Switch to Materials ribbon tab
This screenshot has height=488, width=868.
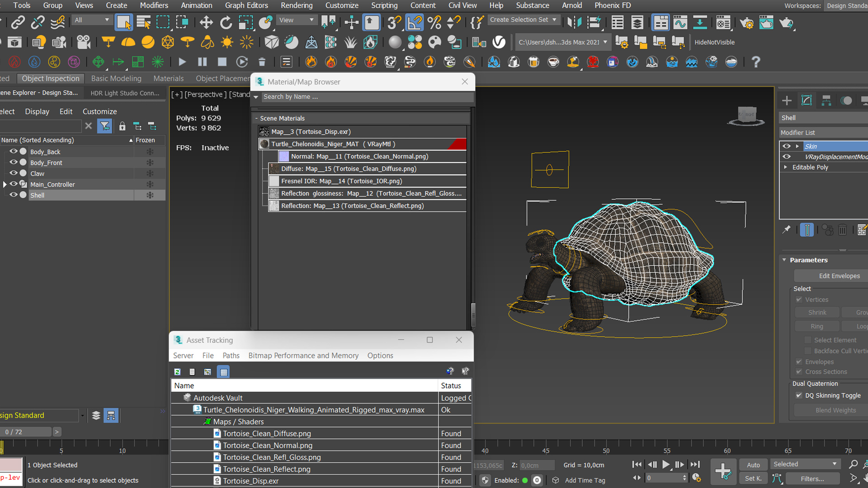(169, 78)
